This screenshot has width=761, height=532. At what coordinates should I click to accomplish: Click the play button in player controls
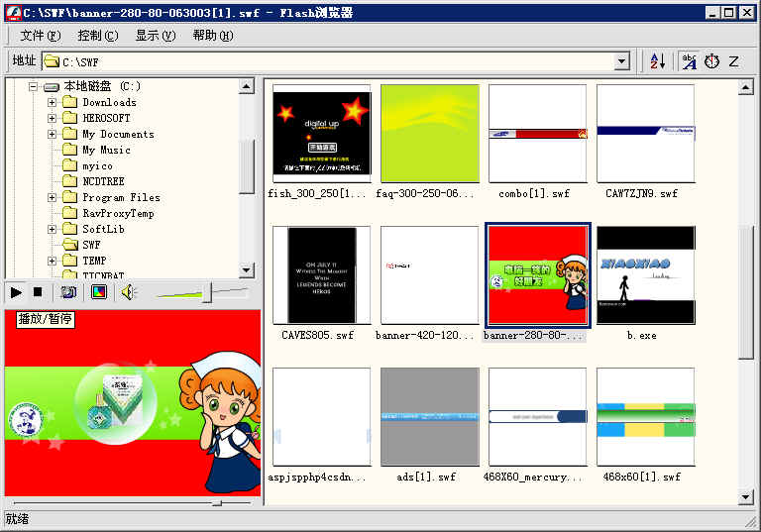pyautogui.click(x=16, y=292)
